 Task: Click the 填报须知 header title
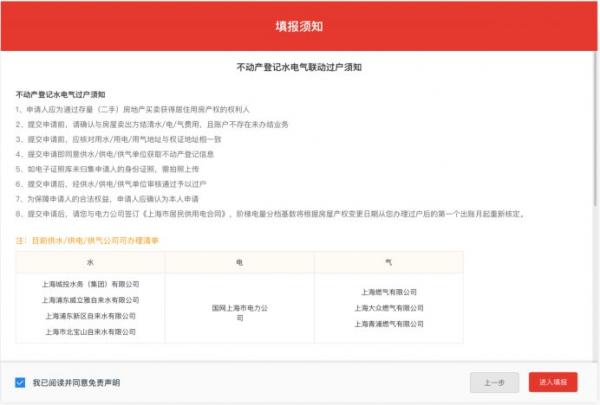(299, 26)
